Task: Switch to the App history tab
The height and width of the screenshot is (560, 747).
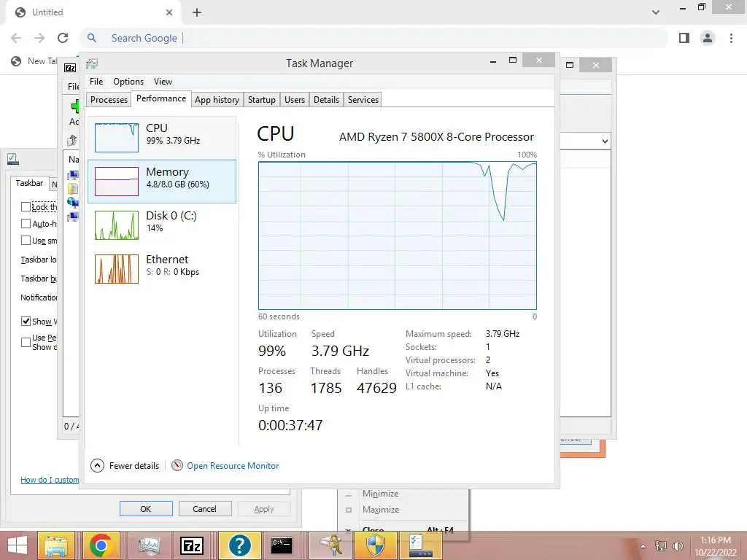Action: click(x=217, y=99)
